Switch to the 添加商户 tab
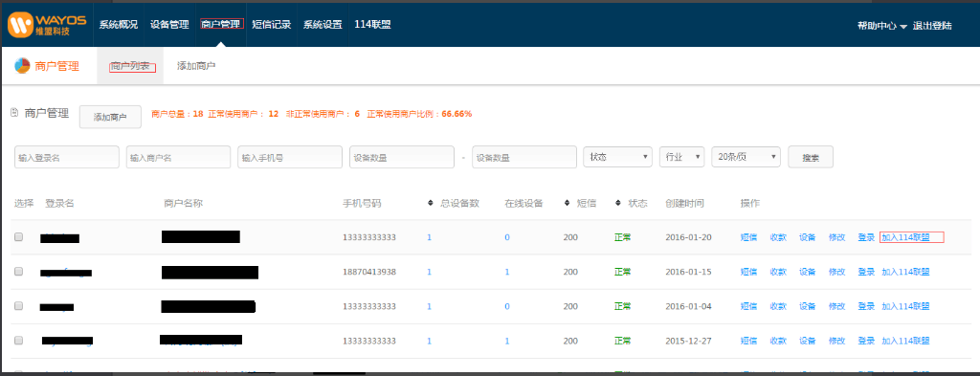Image resolution: width=980 pixels, height=376 pixels. tap(196, 66)
